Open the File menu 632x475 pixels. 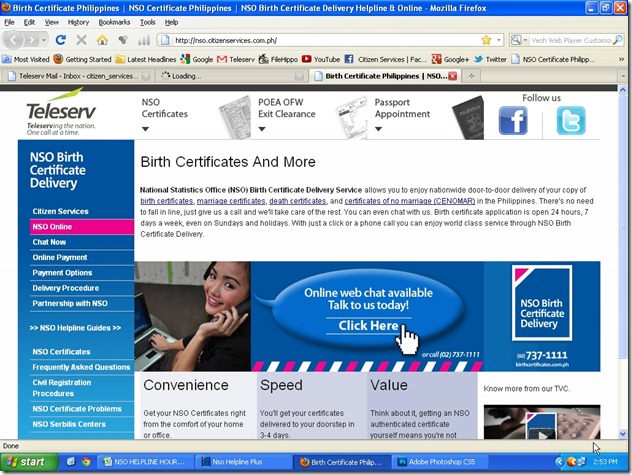[9, 22]
